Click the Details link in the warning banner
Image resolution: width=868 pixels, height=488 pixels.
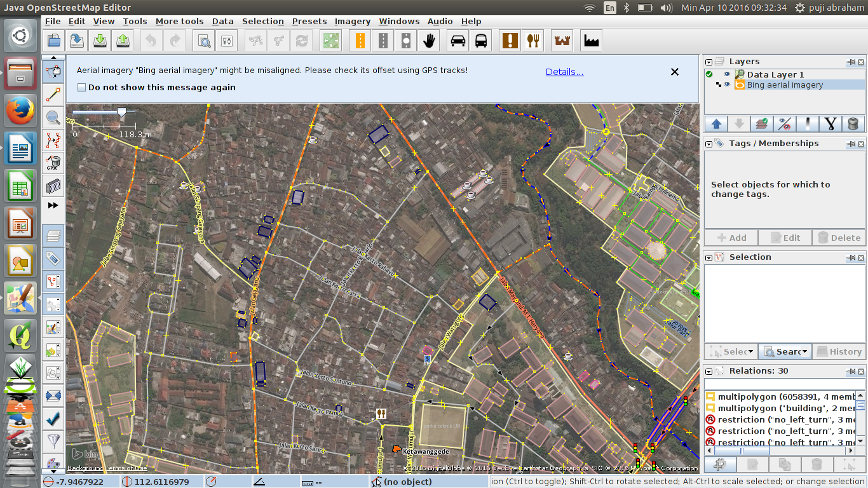pyautogui.click(x=564, y=72)
